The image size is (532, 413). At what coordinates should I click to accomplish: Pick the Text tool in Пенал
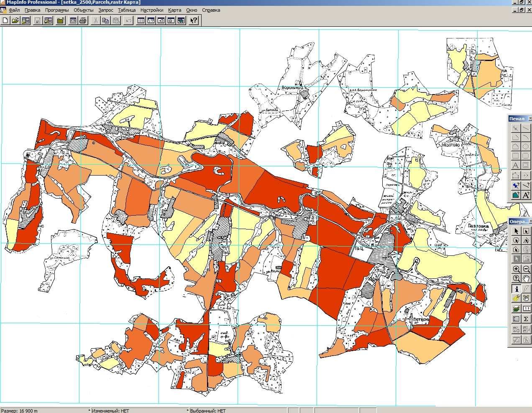516,166
